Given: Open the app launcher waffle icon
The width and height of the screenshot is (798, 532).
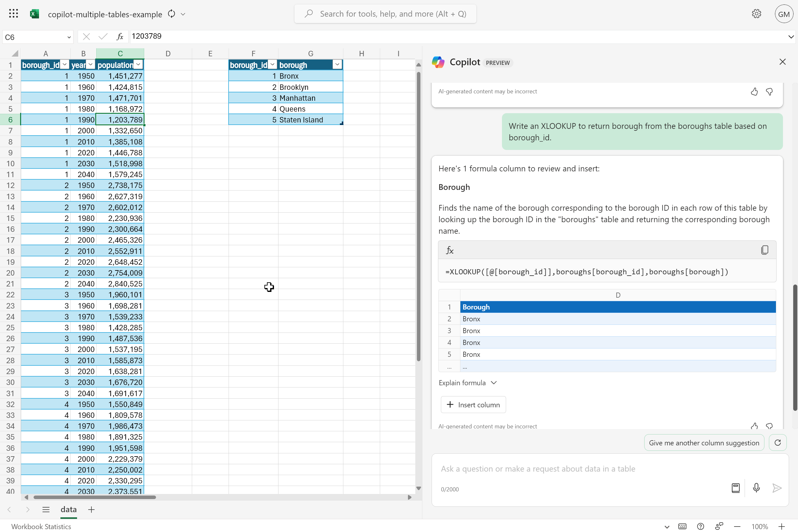Looking at the screenshot, I should click(x=13, y=13).
